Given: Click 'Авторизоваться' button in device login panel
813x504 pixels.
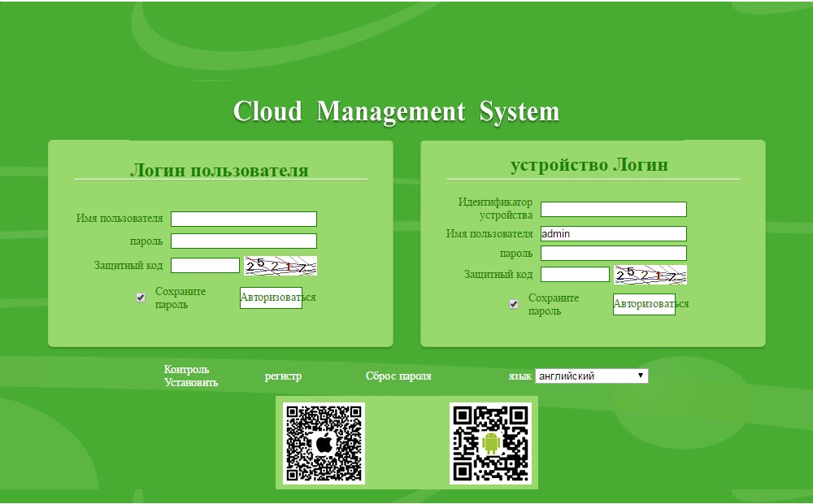Looking at the screenshot, I should tap(645, 304).
